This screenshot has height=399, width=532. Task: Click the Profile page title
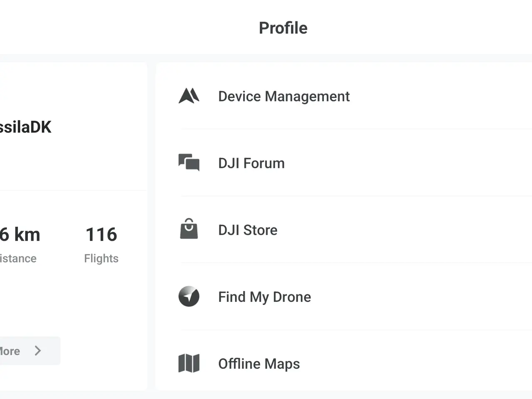pos(283,28)
